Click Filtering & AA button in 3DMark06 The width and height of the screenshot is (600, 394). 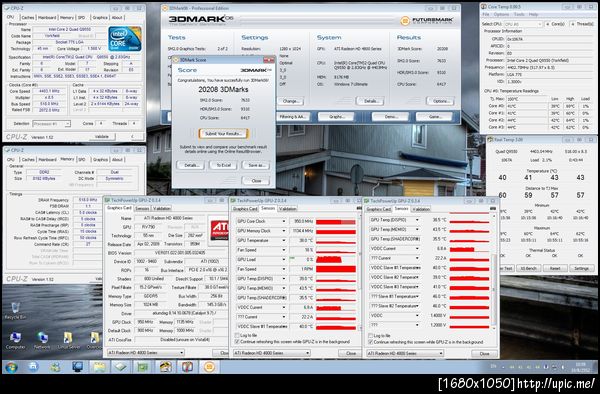pos(292,117)
